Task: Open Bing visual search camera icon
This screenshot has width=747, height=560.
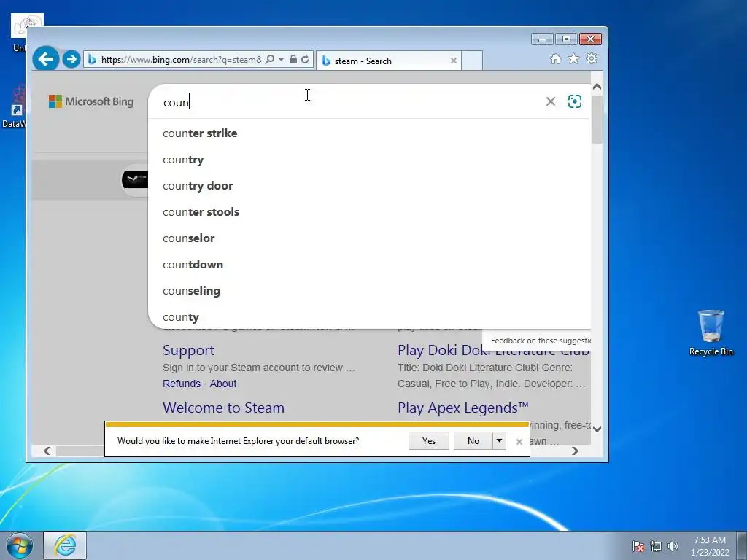Action: click(575, 101)
